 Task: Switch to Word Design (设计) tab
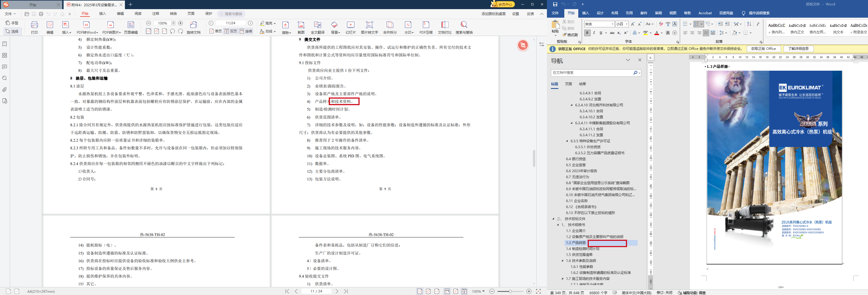(600, 13)
